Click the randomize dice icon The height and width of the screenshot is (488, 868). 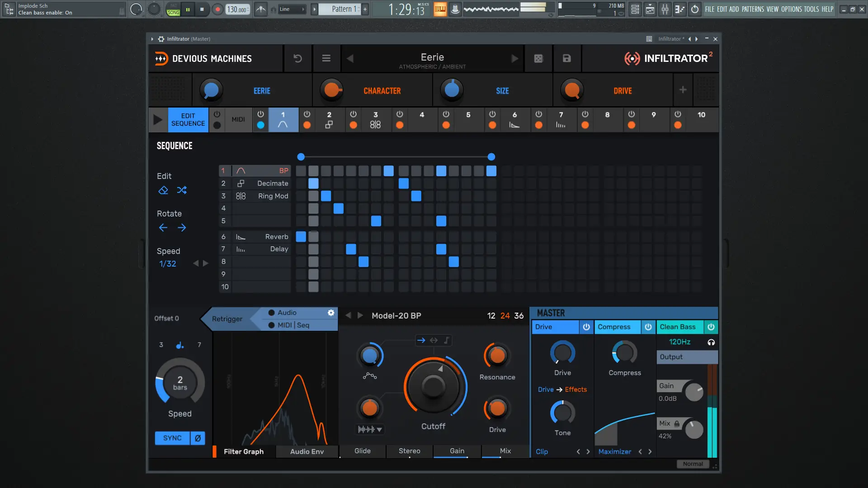(x=538, y=58)
